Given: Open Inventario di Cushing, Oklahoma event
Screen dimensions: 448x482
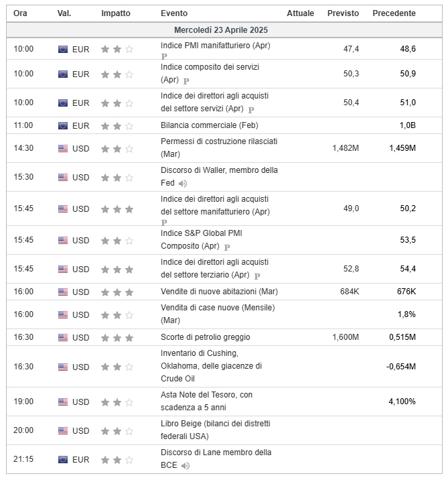Looking at the screenshot, I should 211,366.
